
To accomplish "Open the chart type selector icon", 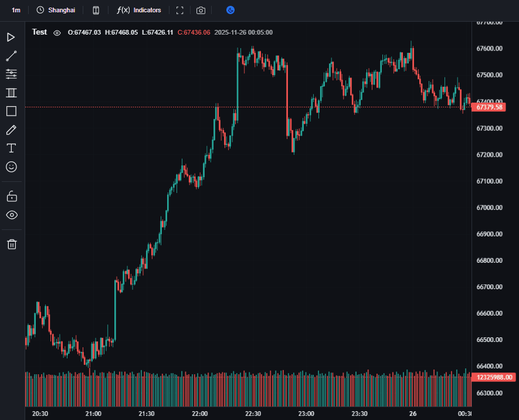I will (x=96, y=11).
